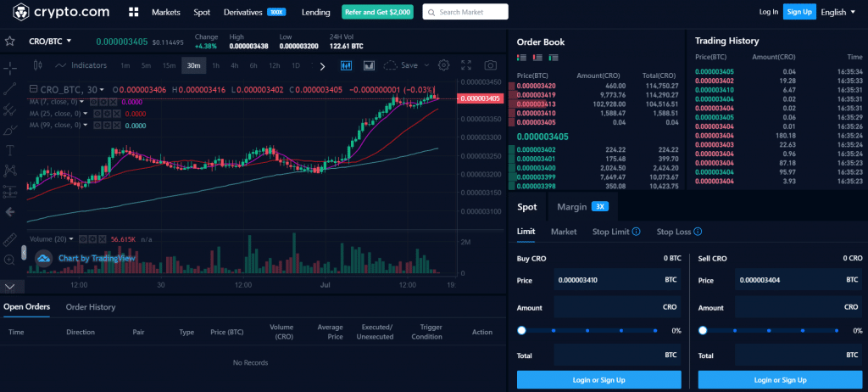The width and height of the screenshot is (868, 392).
Task: Show order book sells only view
Action: point(537,57)
